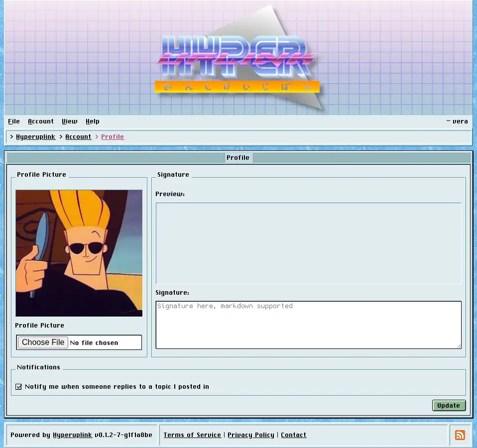Go to Account breadcrumb link

click(78, 137)
